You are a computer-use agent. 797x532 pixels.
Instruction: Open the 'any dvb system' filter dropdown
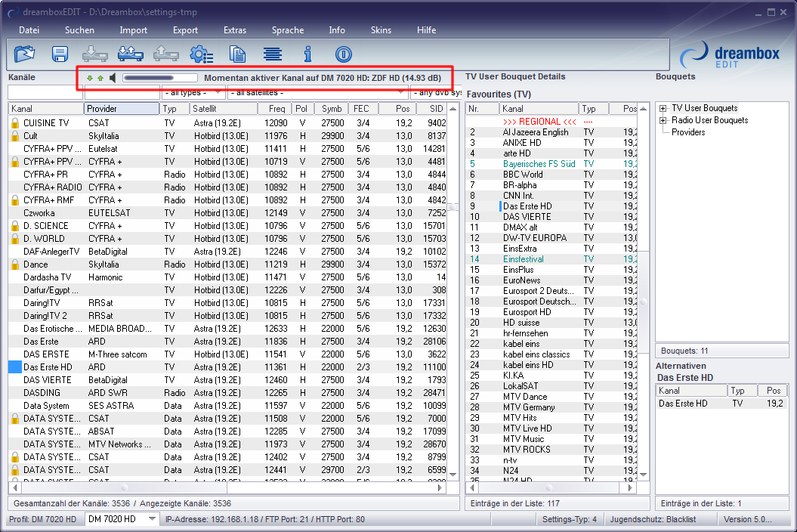436,92
